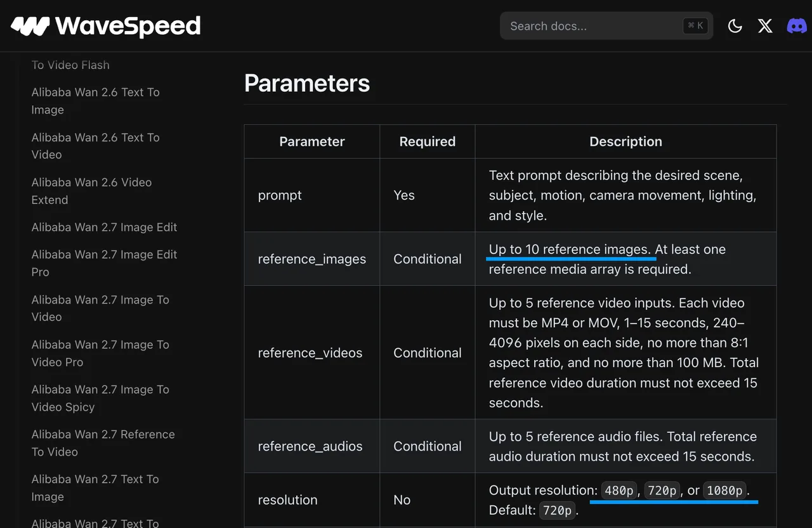Open the X (Twitter) link icon

point(765,26)
